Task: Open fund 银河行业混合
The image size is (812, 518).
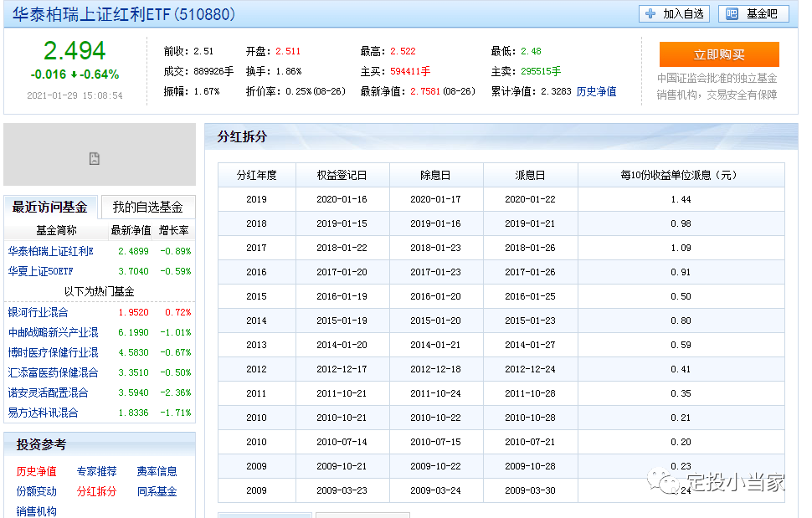Action: pyautogui.click(x=38, y=313)
